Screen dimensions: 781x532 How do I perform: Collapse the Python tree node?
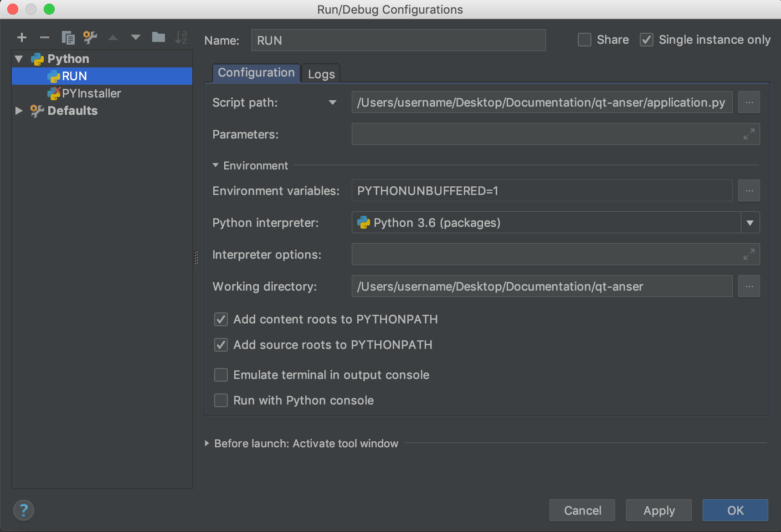click(19, 59)
